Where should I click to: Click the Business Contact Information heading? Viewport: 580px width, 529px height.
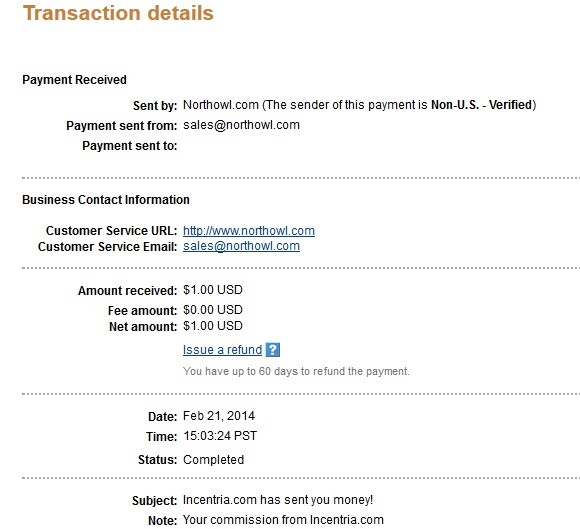(106, 200)
